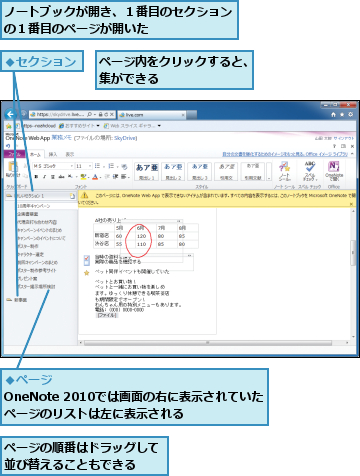Open the first page under the section
The height and width of the screenshot is (476, 360).
(33, 206)
